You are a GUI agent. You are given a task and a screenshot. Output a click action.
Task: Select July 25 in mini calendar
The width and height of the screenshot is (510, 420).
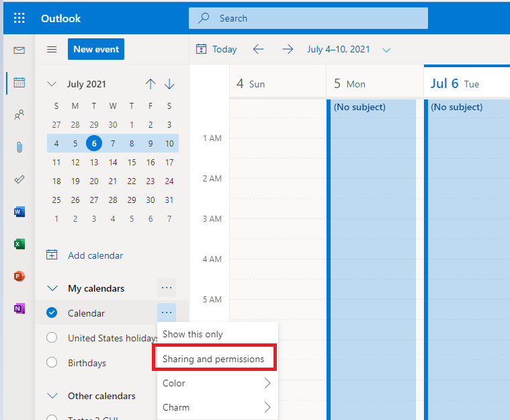[x=56, y=200]
